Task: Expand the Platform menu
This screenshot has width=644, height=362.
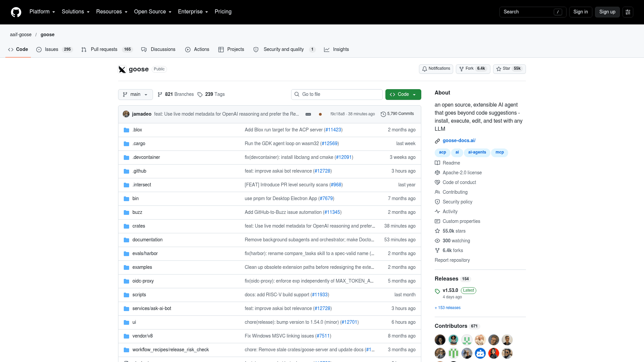Action: (x=42, y=12)
